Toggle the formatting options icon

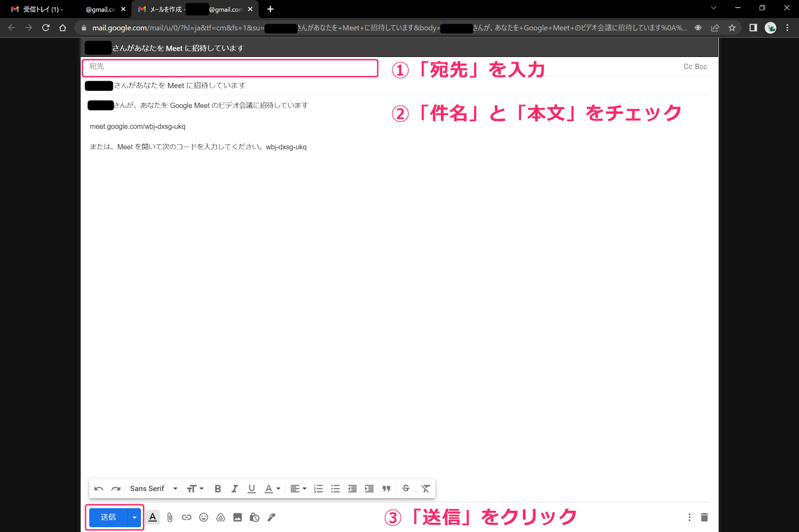coord(153,517)
